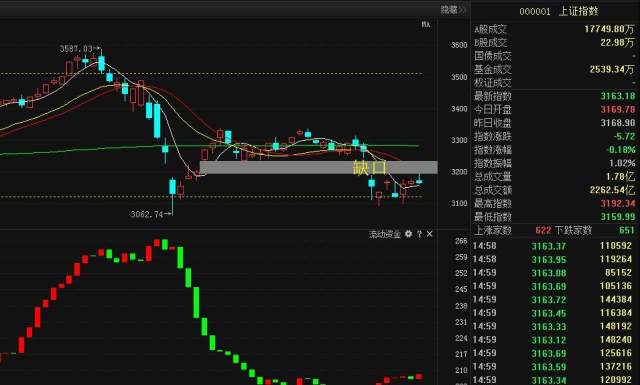Select tick row with price 3163.45
The image size is (640, 385).
coord(553,313)
